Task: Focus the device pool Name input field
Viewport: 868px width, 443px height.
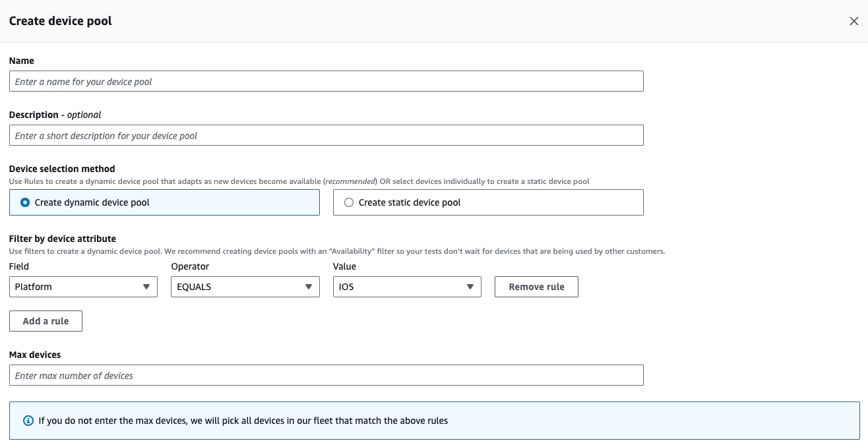Action: (326, 81)
